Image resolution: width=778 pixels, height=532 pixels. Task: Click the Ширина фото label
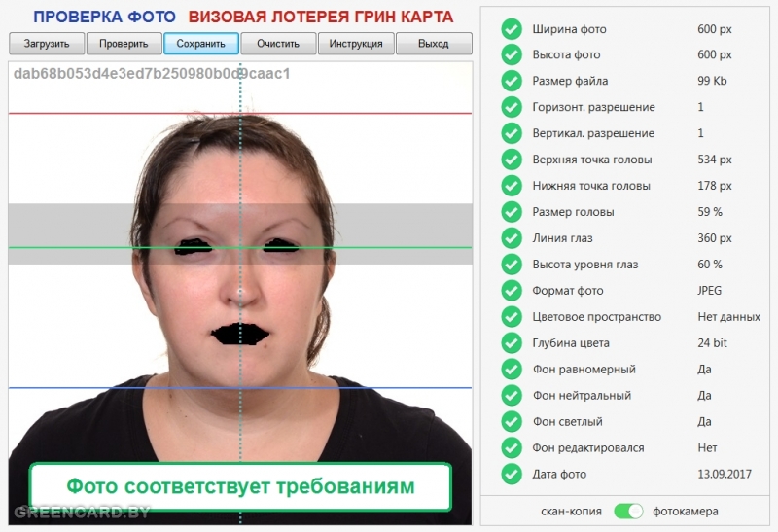click(x=569, y=29)
